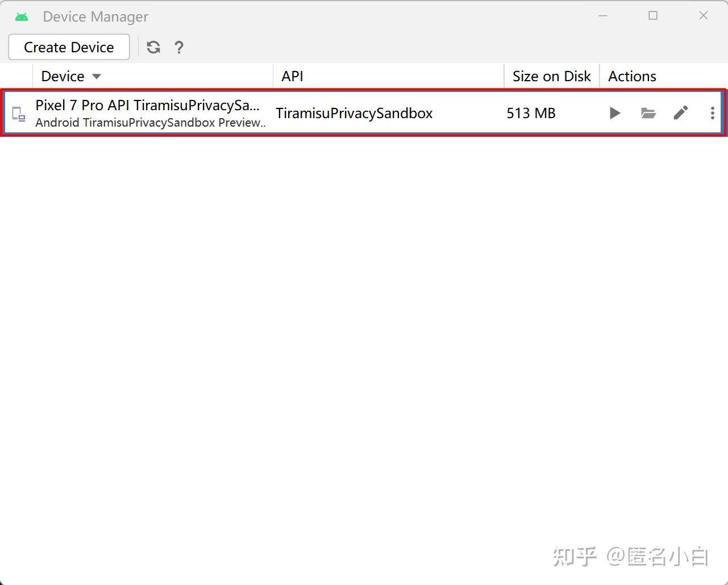Edit the Pixel 7 Pro device with pencil icon
Screen dimensions: 728x585
681,113
